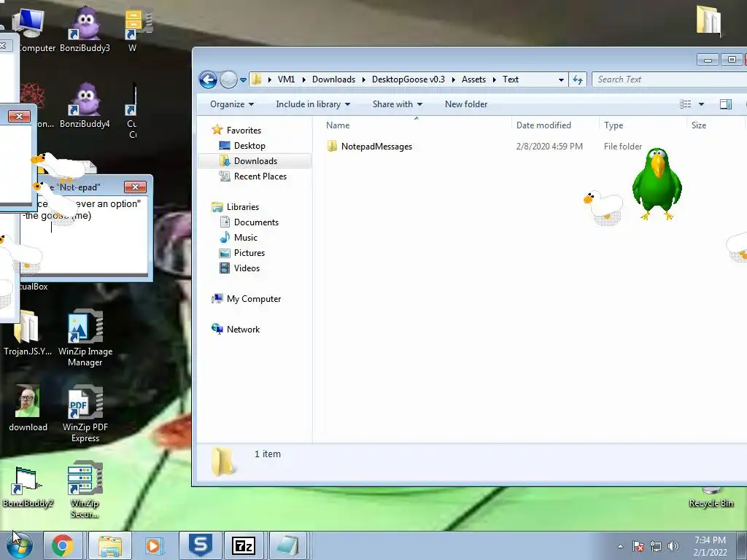Click DesktopGoose v0.3 breadcrumb

point(409,79)
